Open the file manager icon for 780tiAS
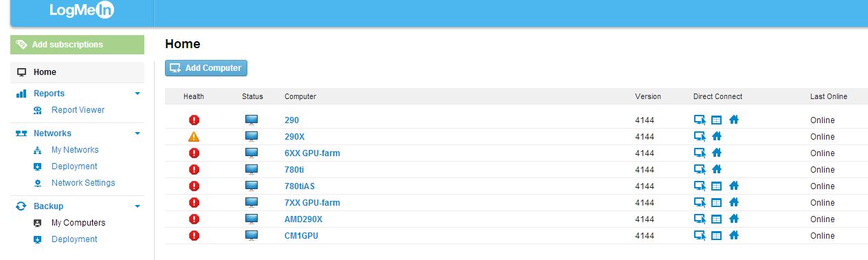This screenshot has width=868, height=260. click(716, 186)
